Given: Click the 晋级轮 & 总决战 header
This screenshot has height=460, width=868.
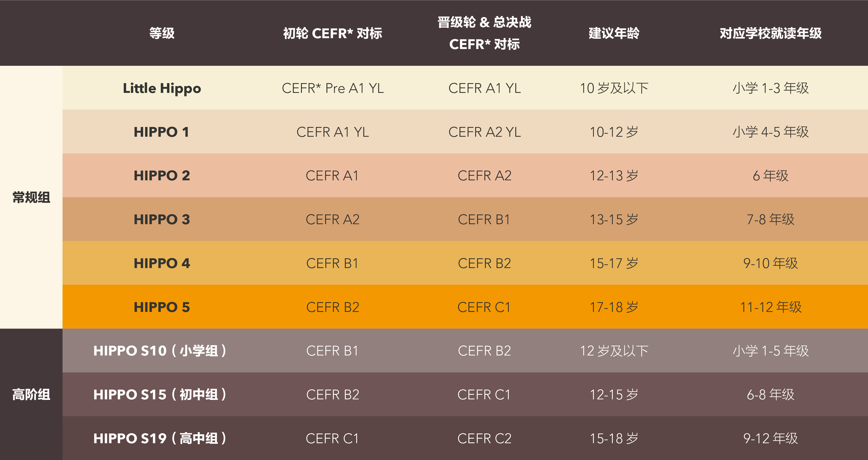Looking at the screenshot, I should click(484, 22).
